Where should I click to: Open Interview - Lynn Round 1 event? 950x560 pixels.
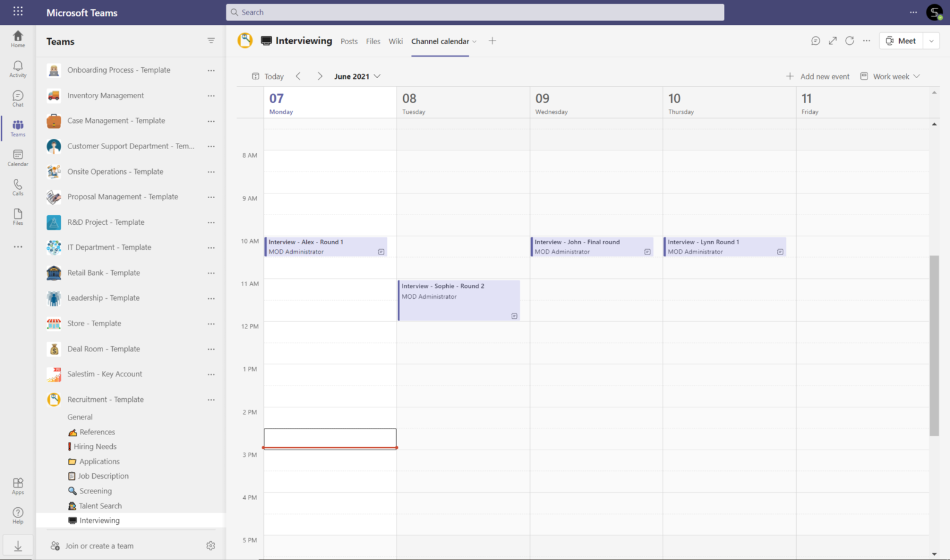(x=725, y=247)
